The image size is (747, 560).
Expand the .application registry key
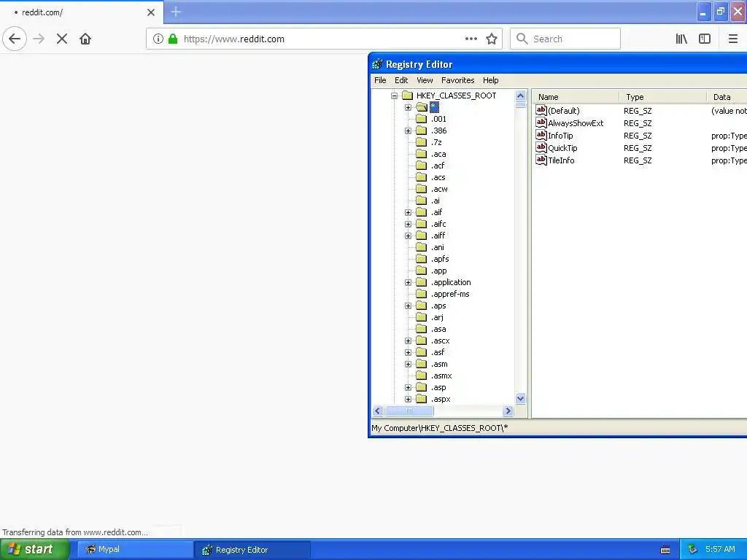tap(409, 282)
